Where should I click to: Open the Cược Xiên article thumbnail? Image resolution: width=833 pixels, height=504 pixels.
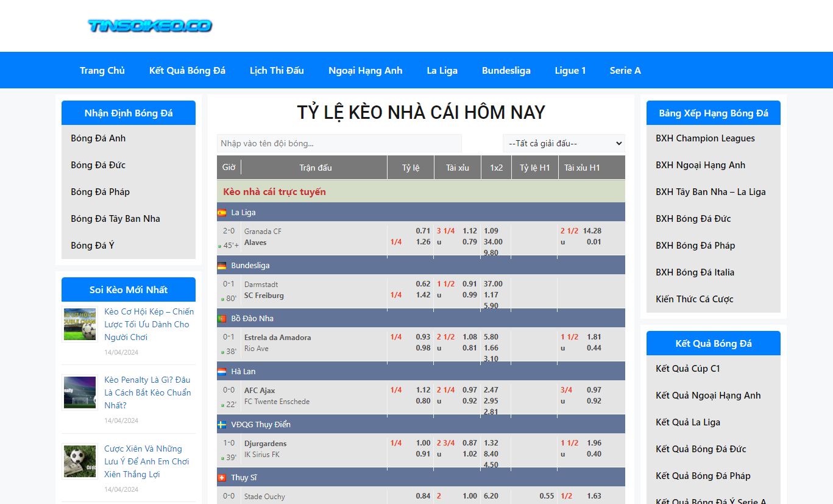[80, 461]
